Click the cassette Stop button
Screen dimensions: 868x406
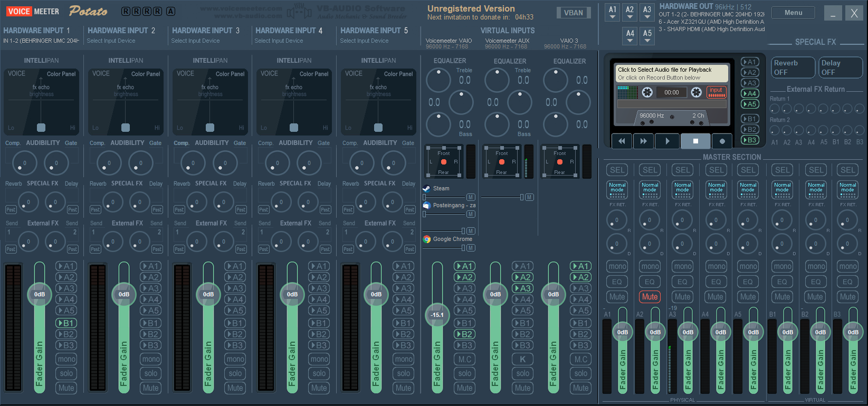695,141
